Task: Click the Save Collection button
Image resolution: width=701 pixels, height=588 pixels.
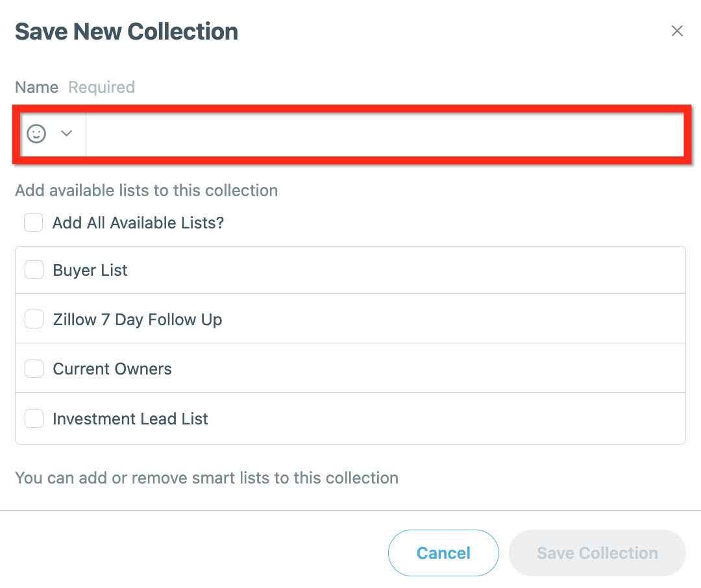Action: 597,553
